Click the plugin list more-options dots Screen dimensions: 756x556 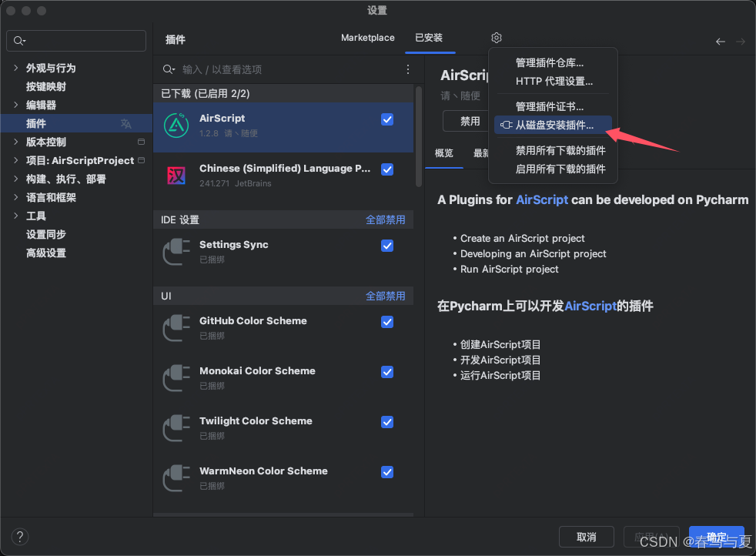[408, 69]
